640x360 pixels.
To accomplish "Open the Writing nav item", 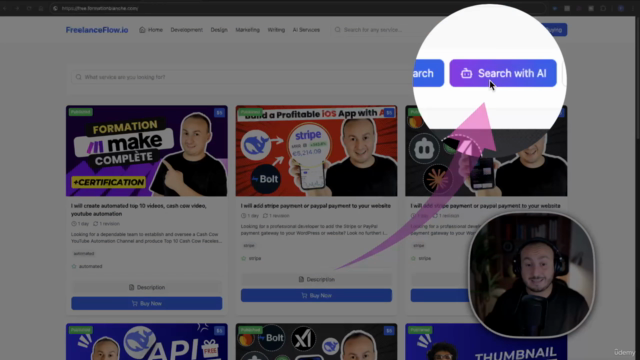I will coord(276,30).
